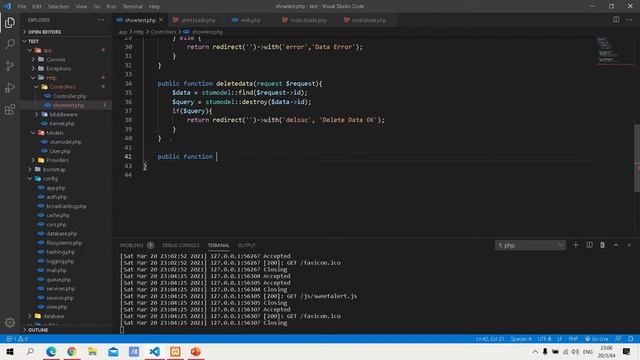Open the Selection menu
640x360 pixels.
coord(58,7)
